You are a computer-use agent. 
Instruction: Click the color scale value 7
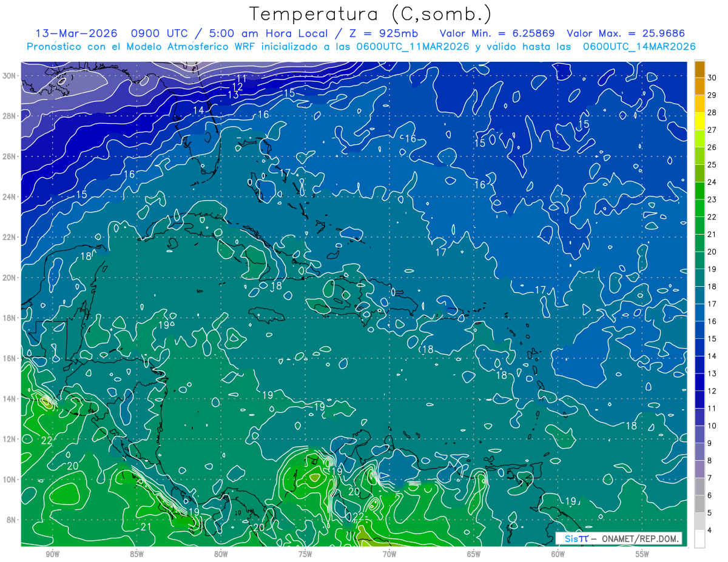click(710, 478)
